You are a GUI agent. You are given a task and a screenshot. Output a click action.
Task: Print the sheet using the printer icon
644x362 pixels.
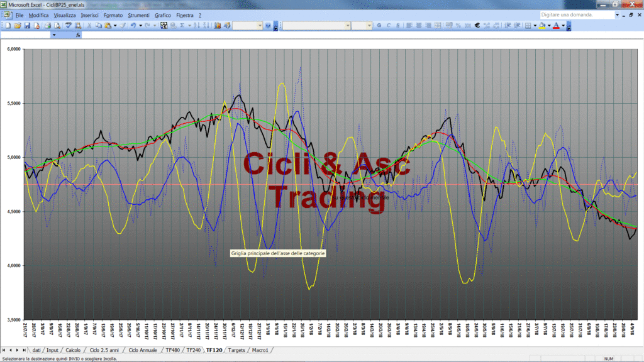pyautogui.click(x=48, y=25)
